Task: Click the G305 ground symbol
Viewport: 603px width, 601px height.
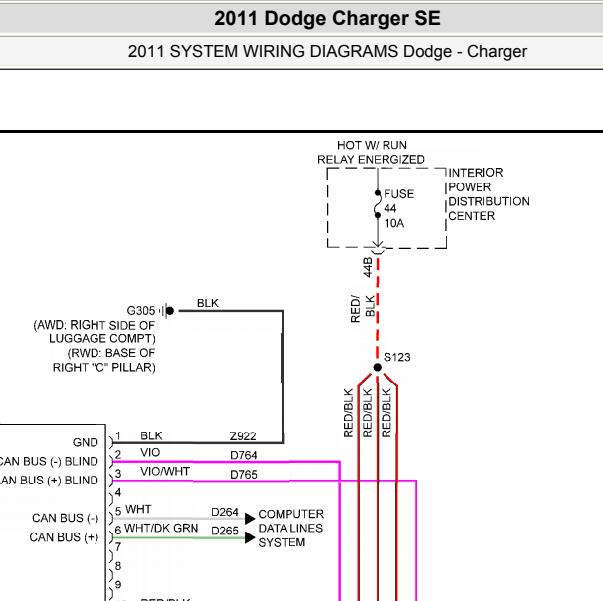Action: point(168,310)
